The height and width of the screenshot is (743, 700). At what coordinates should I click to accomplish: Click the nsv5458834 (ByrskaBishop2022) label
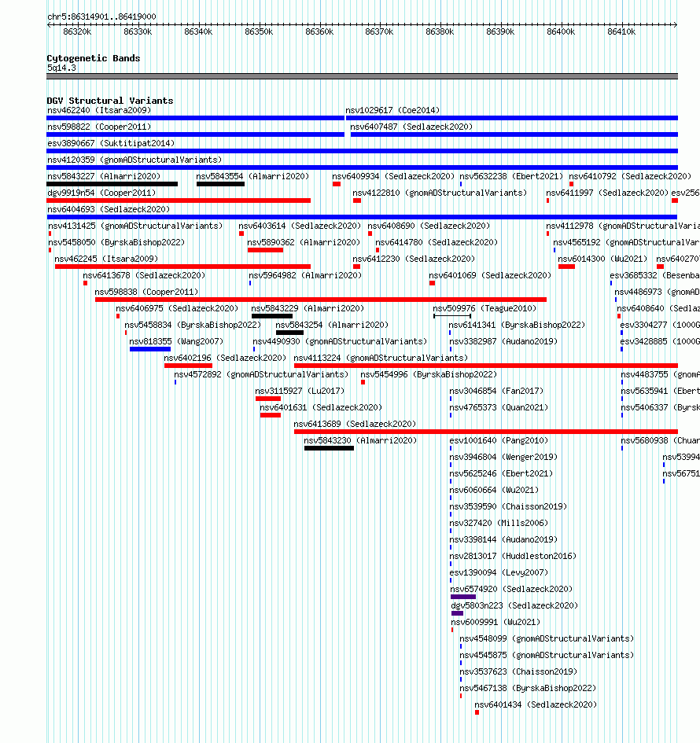(193, 325)
